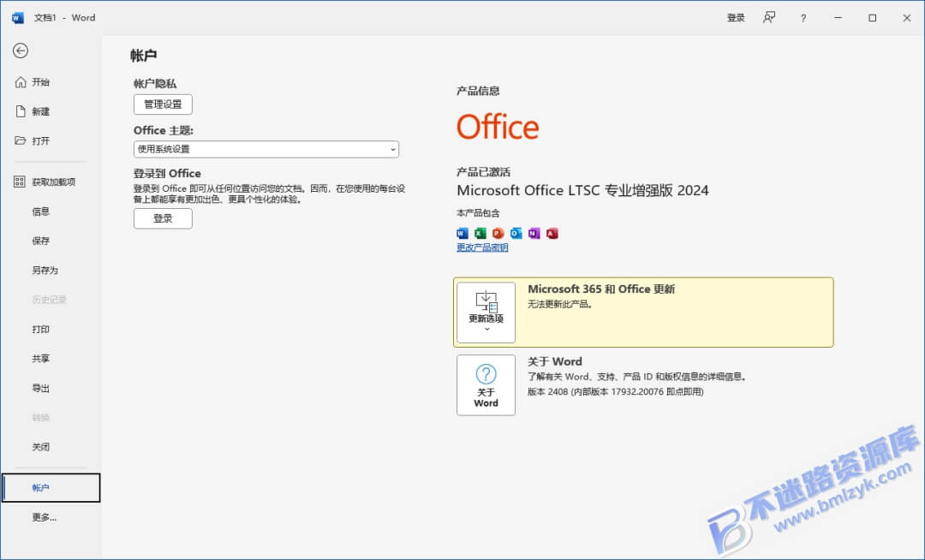
Task: Click the 无法更新此产品 message
Action: [x=560, y=304]
